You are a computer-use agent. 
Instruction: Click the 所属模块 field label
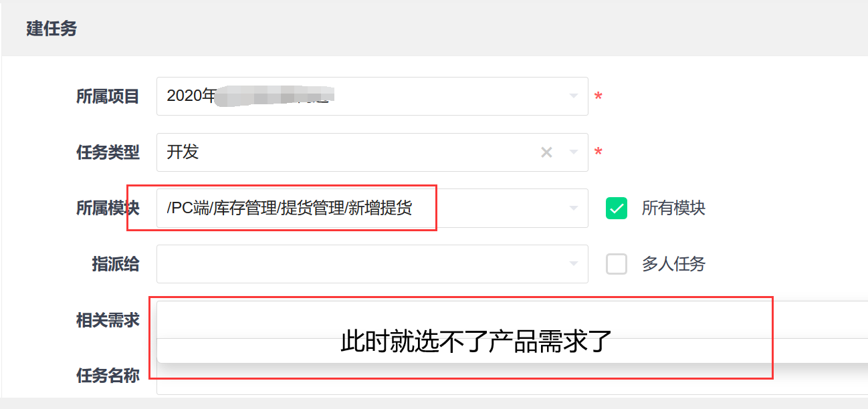tap(108, 209)
